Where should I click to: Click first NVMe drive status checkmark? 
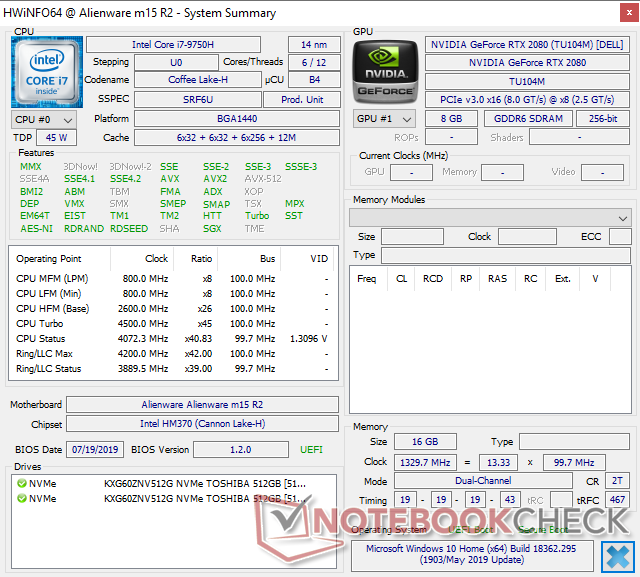tap(22, 484)
